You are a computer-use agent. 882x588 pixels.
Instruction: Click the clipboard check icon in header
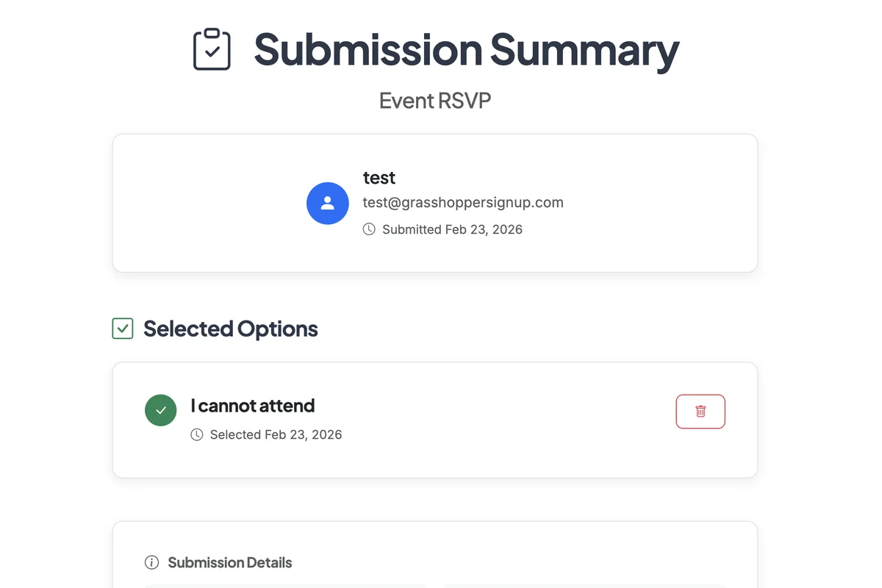point(212,49)
